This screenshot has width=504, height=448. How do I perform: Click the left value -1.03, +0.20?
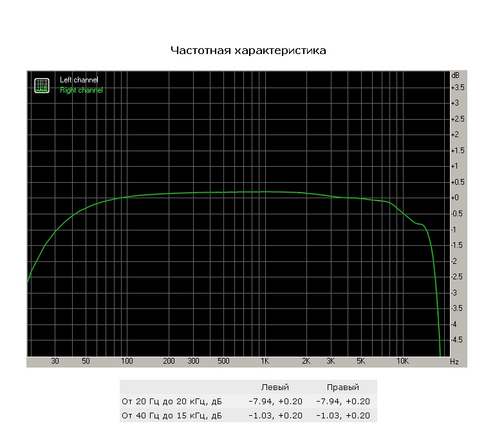click(x=275, y=416)
